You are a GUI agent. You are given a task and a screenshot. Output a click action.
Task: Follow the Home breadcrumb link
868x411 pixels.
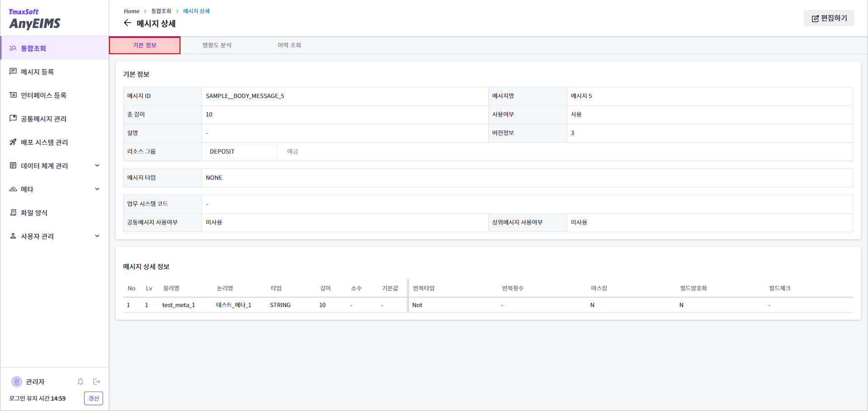pos(132,11)
